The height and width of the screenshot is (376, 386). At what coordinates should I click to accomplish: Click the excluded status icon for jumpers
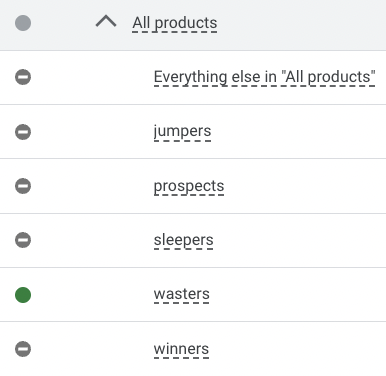[x=23, y=132]
